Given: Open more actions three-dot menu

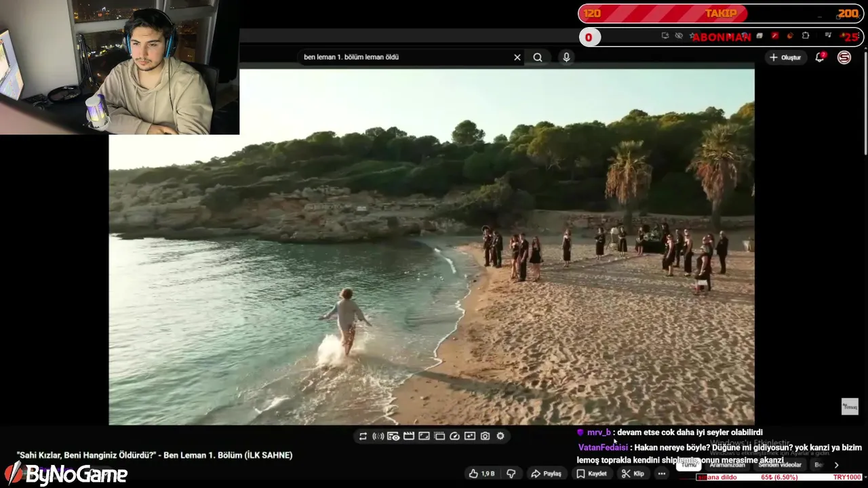Looking at the screenshot, I should [662, 474].
